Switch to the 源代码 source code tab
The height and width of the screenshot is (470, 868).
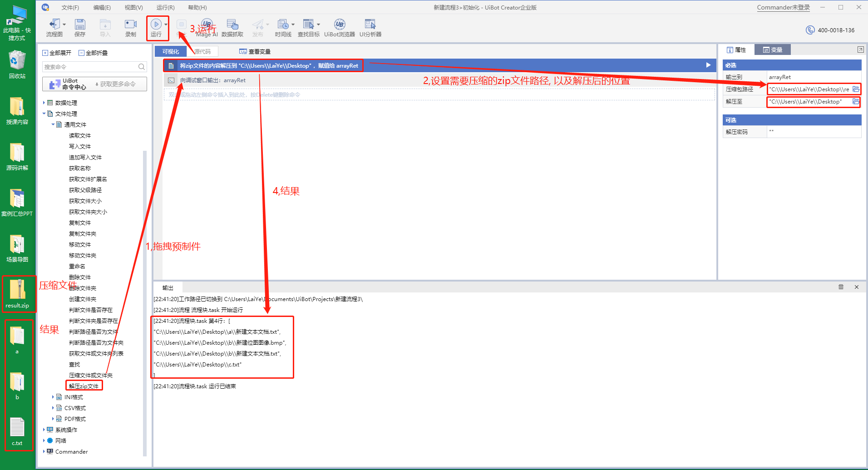(x=202, y=52)
